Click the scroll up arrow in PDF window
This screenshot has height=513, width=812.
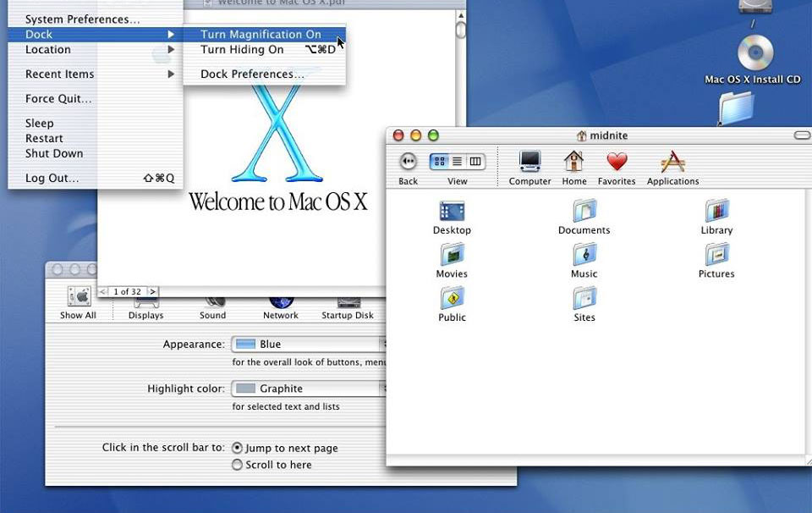pos(461,15)
